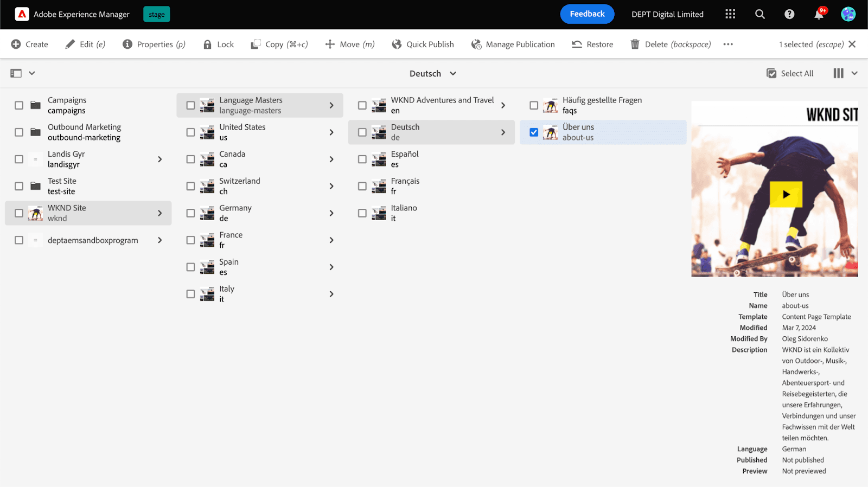The height and width of the screenshot is (487, 868).
Task: Open the notifications bell
Action: tap(819, 15)
